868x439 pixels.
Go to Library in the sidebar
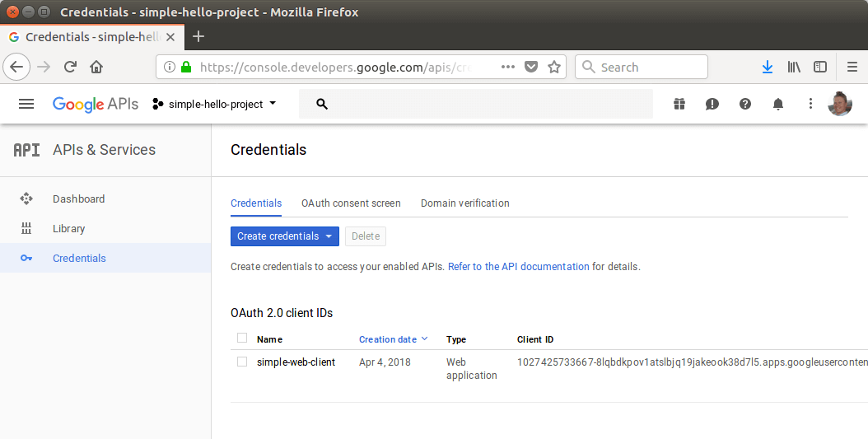(69, 229)
